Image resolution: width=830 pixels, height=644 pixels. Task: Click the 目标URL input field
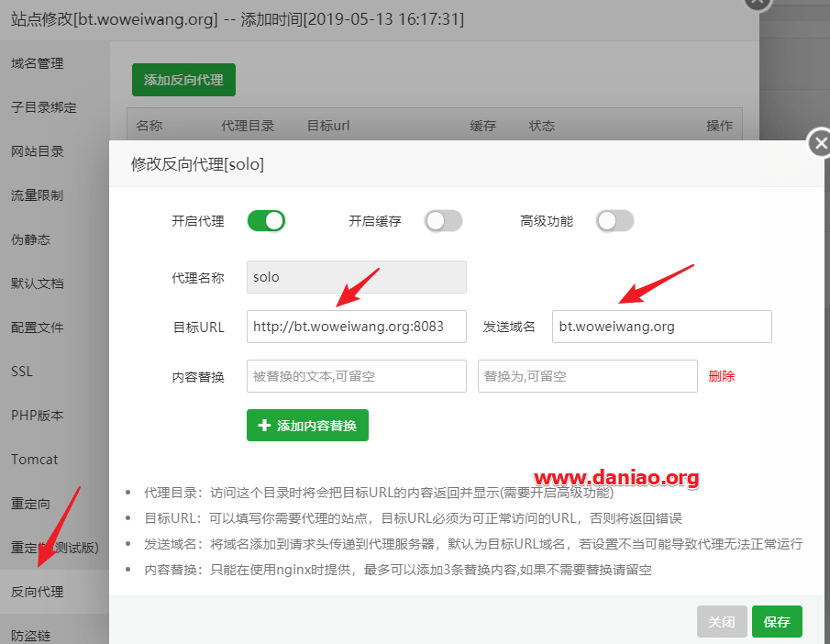pyautogui.click(x=356, y=327)
